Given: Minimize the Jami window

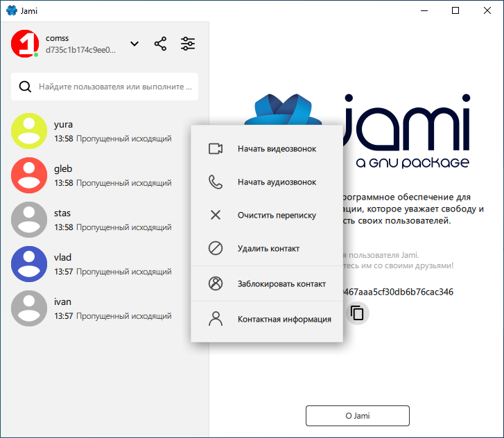Looking at the screenshot, I should tap(424, 10).
